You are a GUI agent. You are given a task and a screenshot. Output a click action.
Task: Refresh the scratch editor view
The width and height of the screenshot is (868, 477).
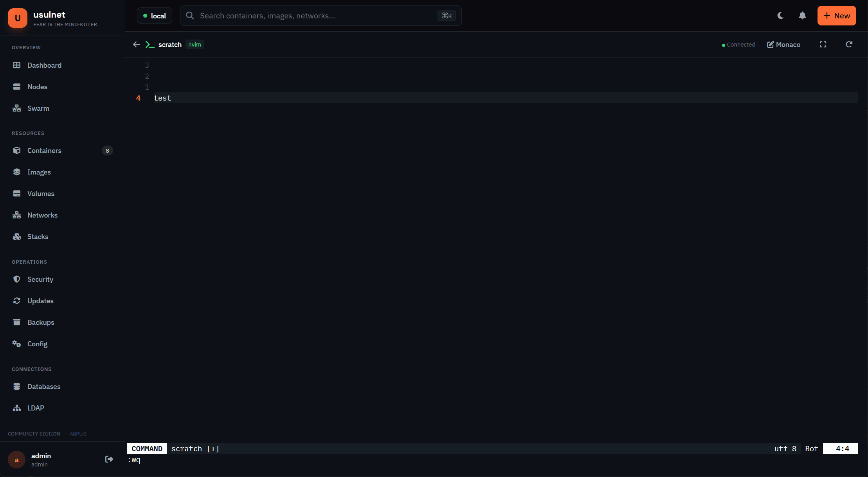[849, 44]
